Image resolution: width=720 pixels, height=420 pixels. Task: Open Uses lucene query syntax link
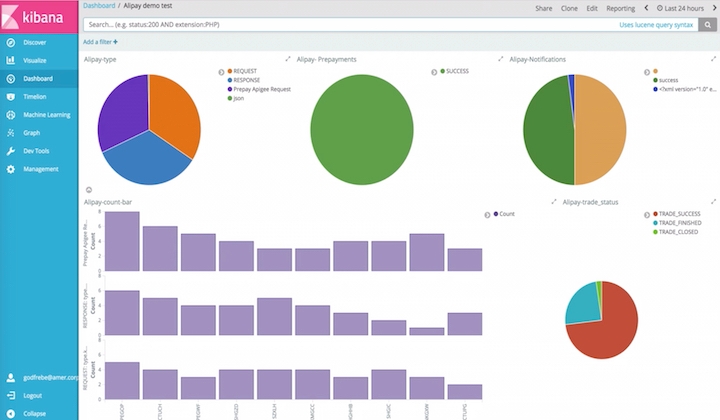point(656,25)
